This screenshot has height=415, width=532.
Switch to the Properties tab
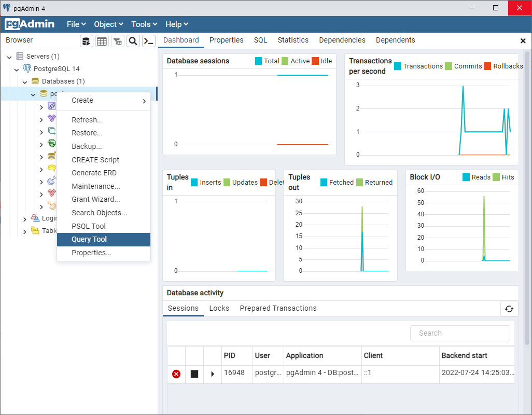(x=226, y=40)
